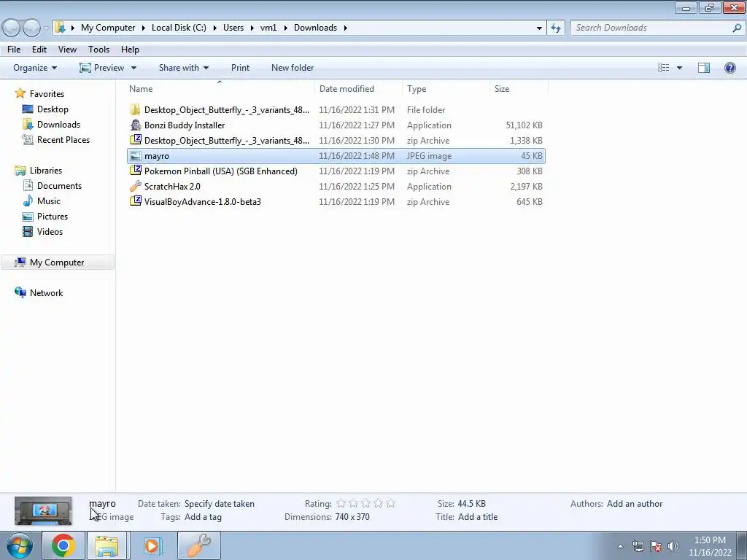Open the Windows Start orb

pos(19,545)
